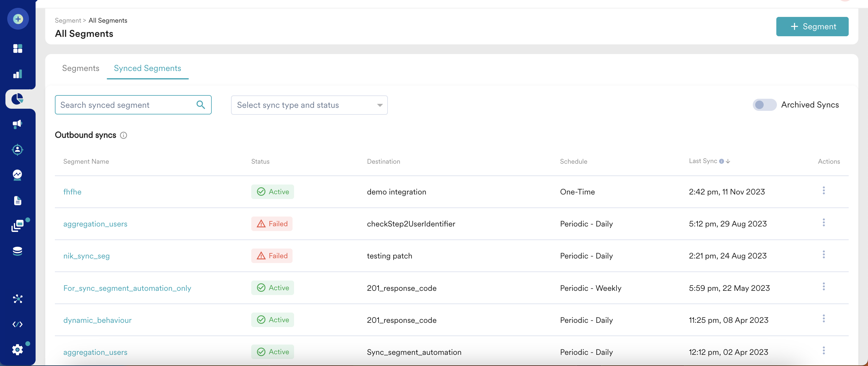868x366 pixels.
Task: Switch to the Segments tab
Action: pyautogui.click(x=81, y=68)
